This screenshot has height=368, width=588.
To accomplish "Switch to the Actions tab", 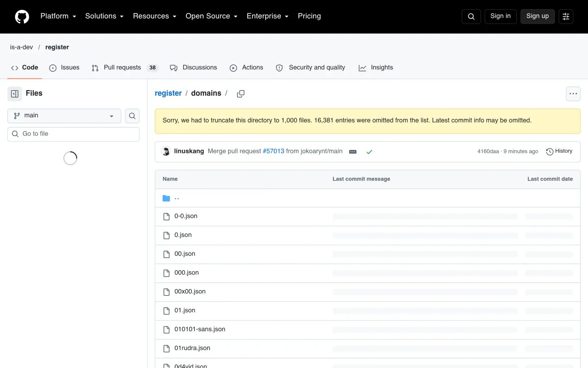I will click(x=247, y=68).
